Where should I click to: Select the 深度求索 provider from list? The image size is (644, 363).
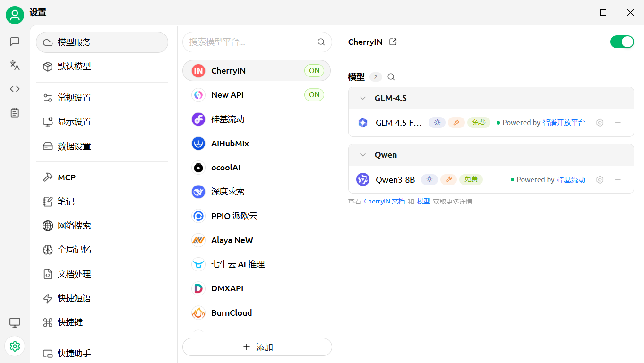click(228, 192)
